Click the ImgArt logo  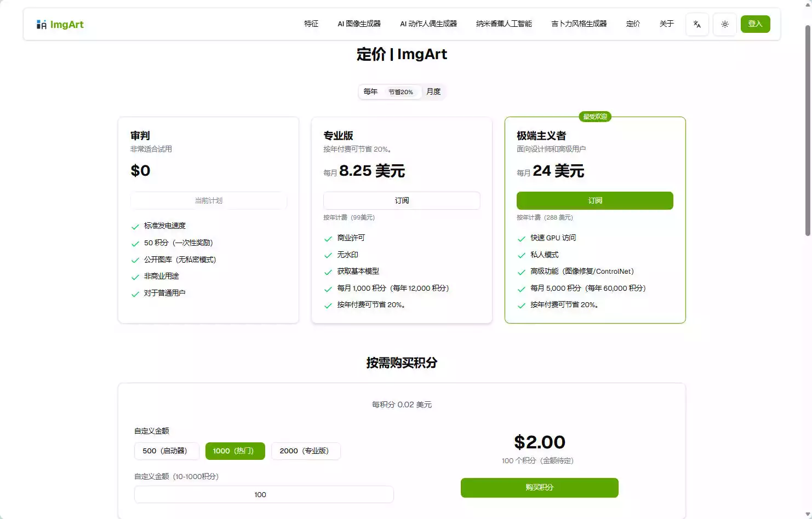click(x=60, y=24)
